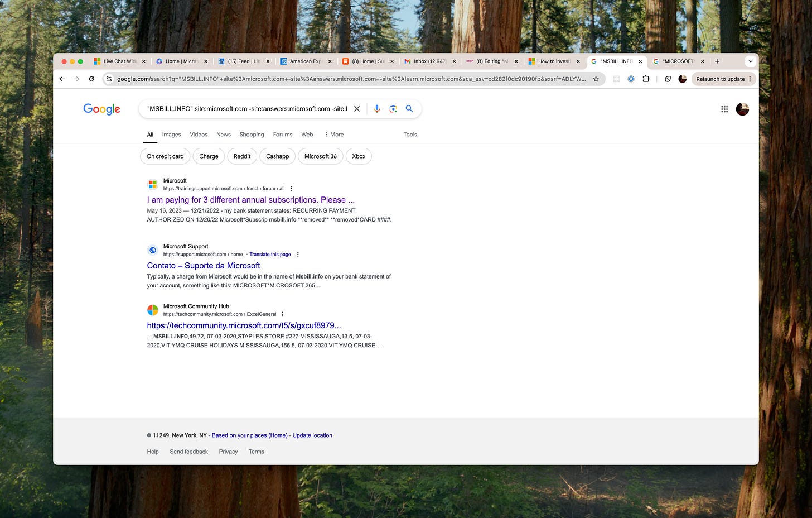Select the Web search tab
The height and width of the screenshot is (518, 812).
click(x=307, y=135)
